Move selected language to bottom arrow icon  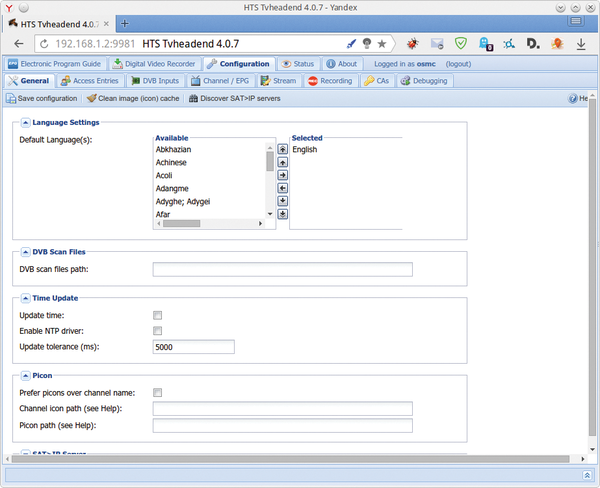click(x=282, y=214)
